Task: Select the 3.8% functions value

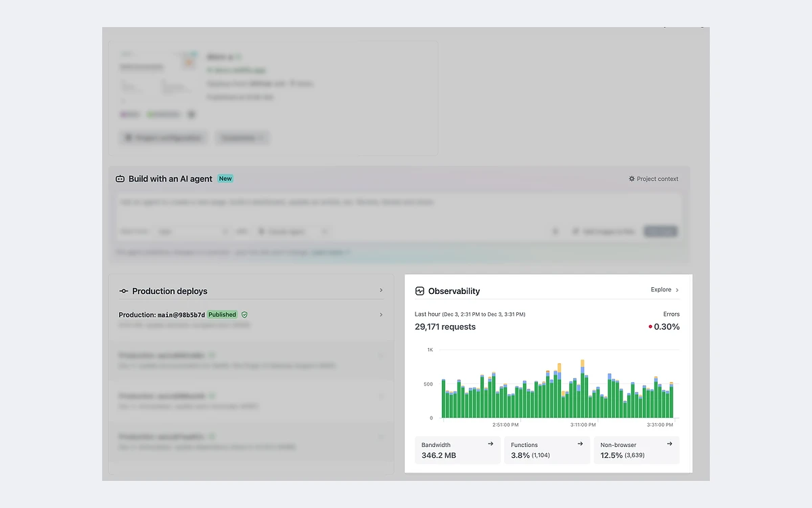Action: coord(520,455)
